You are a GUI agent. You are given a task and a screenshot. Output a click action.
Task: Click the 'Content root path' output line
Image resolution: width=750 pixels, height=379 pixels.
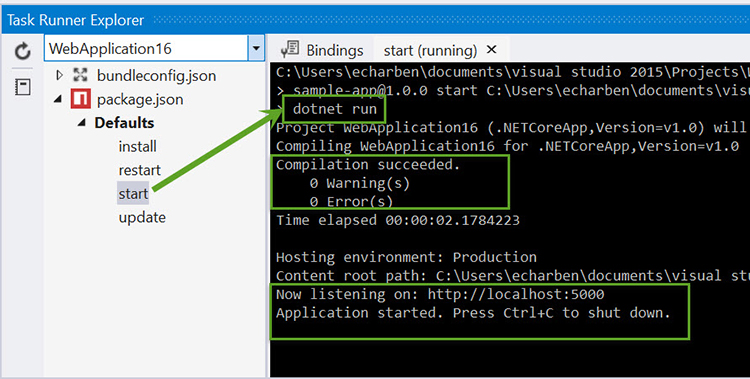[x=513, y=276]
